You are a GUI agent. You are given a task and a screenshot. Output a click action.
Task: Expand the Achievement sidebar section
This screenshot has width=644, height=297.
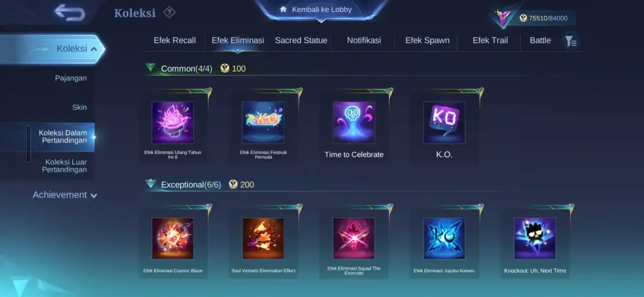point(64,195)
